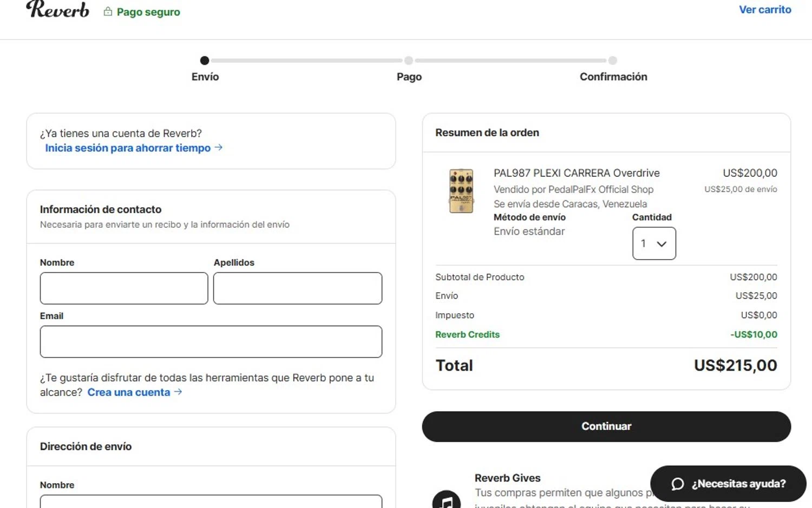Open Ver carrito link
812x508 pixels.
pyautogui.click(x=764, y=10)
